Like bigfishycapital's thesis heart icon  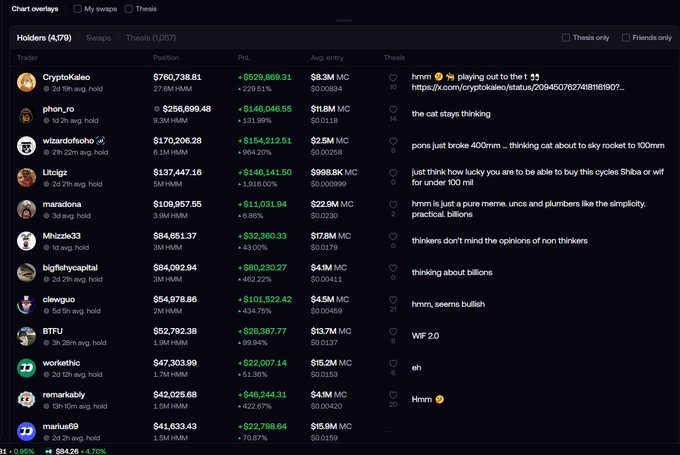click(393, 268)
